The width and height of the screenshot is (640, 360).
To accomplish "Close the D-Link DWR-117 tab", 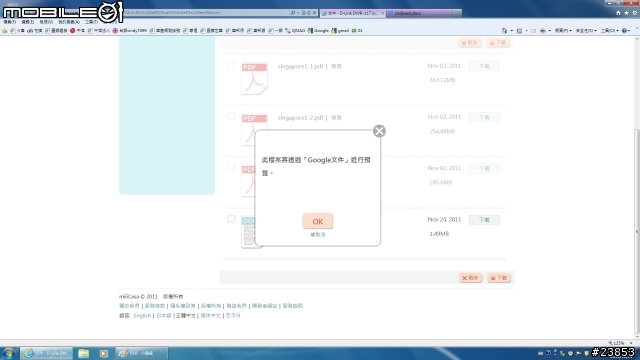I will (382, 13).
